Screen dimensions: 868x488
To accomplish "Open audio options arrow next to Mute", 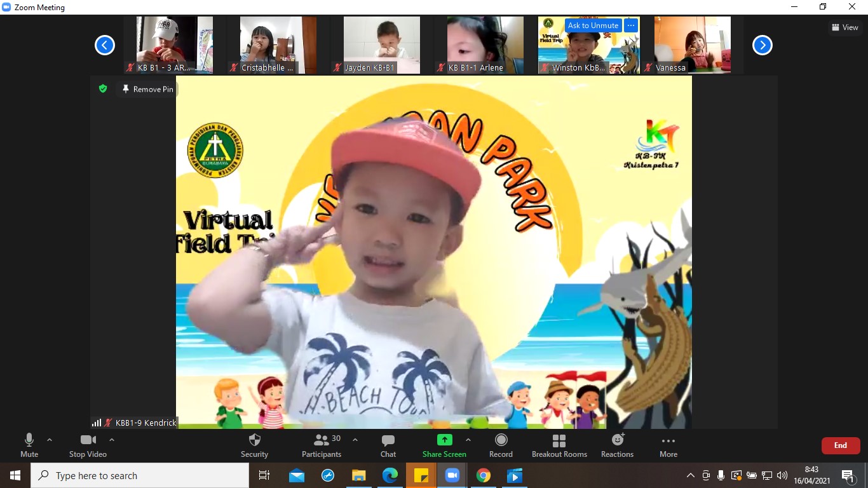I will (x=50, y=440).
